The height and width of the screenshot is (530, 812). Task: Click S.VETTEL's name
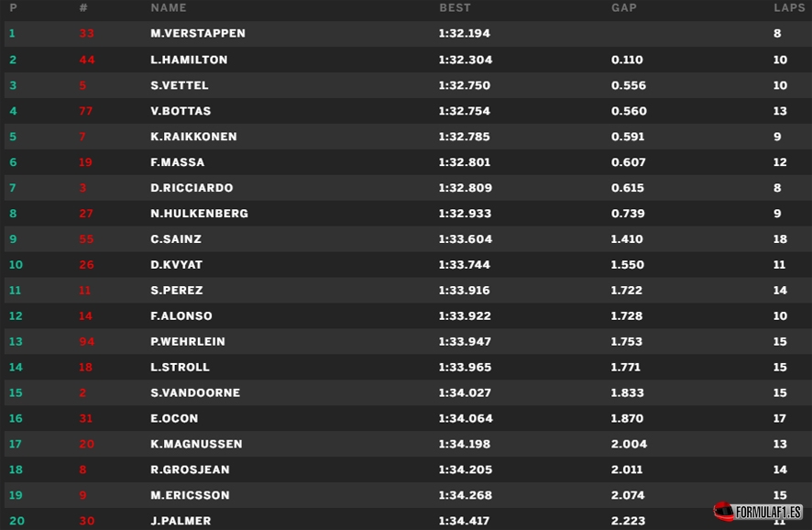[180, 85]
